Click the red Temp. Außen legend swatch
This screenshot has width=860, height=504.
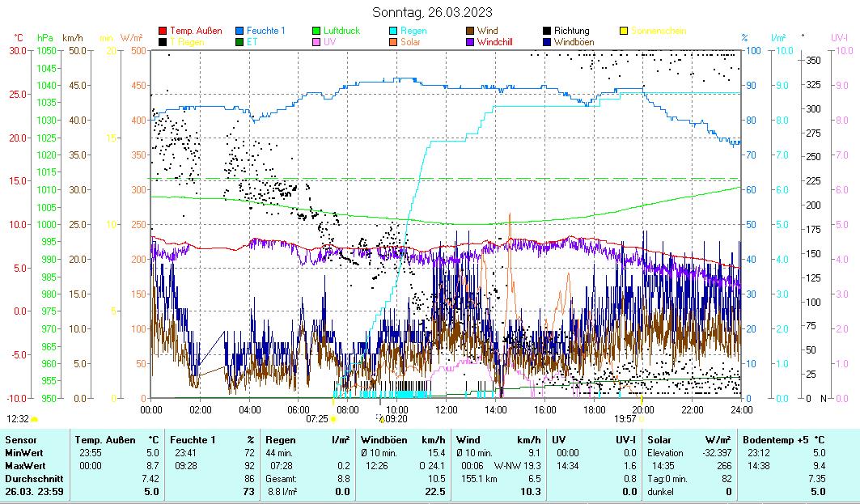(163, 31)
